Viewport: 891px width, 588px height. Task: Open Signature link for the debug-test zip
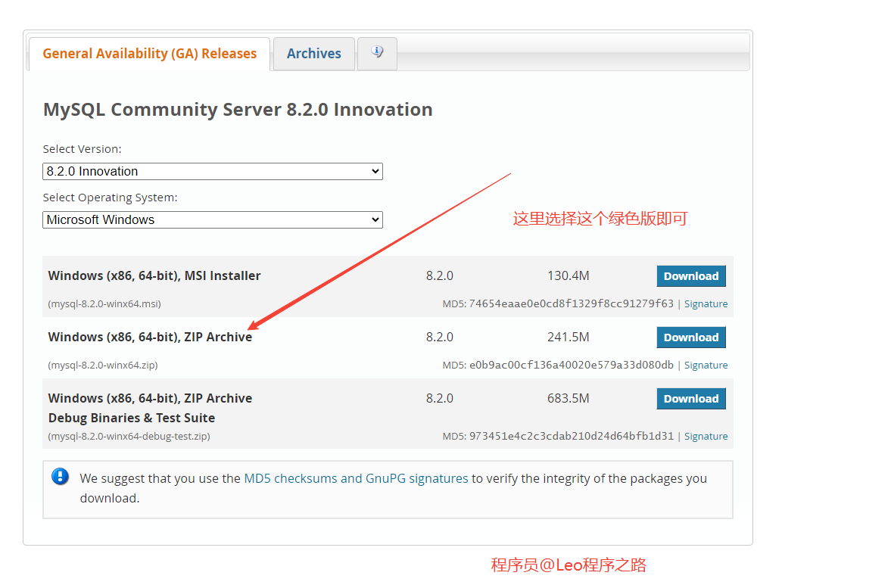click(x=706, y=437)
